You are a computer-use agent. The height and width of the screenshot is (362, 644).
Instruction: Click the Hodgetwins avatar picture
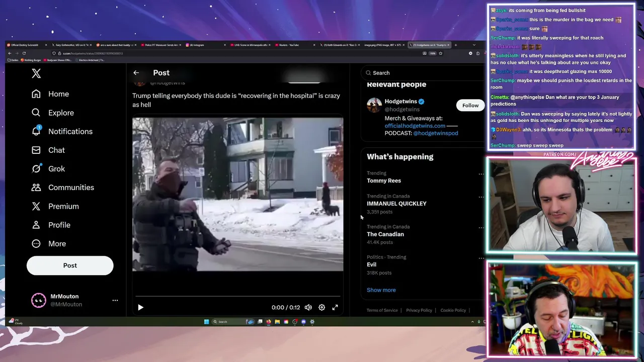pyautogui.click(x=374, y=105)
